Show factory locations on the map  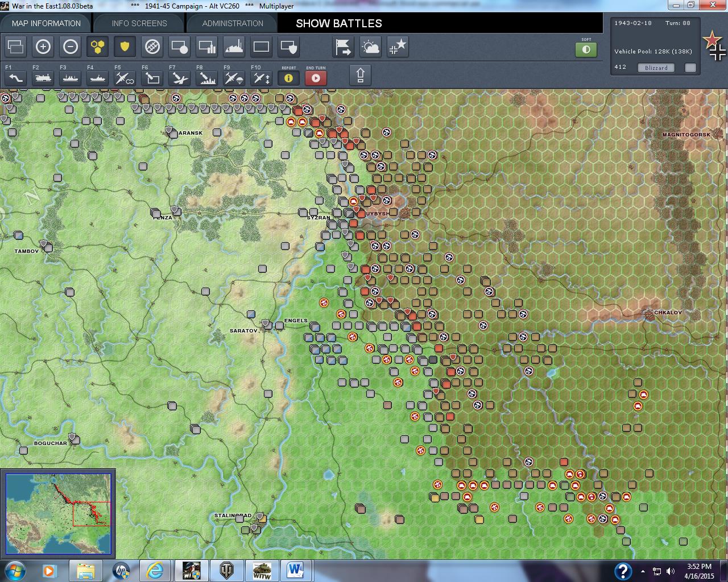(x=234, y=47)
